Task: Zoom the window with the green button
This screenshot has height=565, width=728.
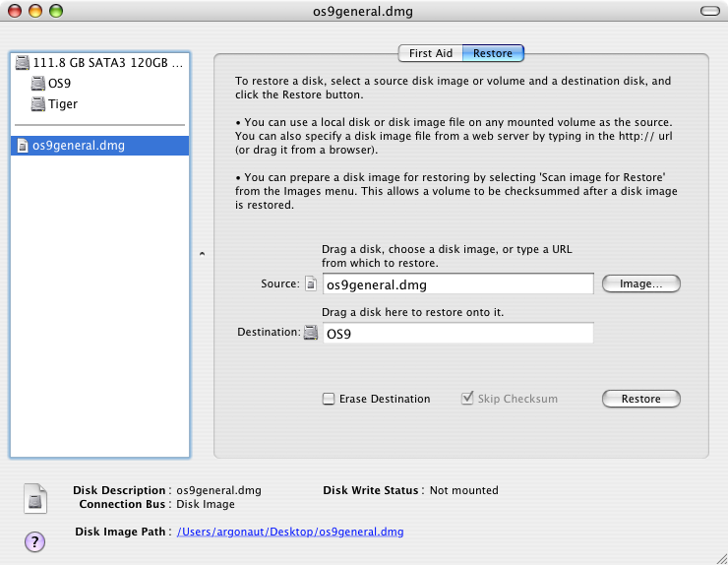Action: click(x=56, y=11)
